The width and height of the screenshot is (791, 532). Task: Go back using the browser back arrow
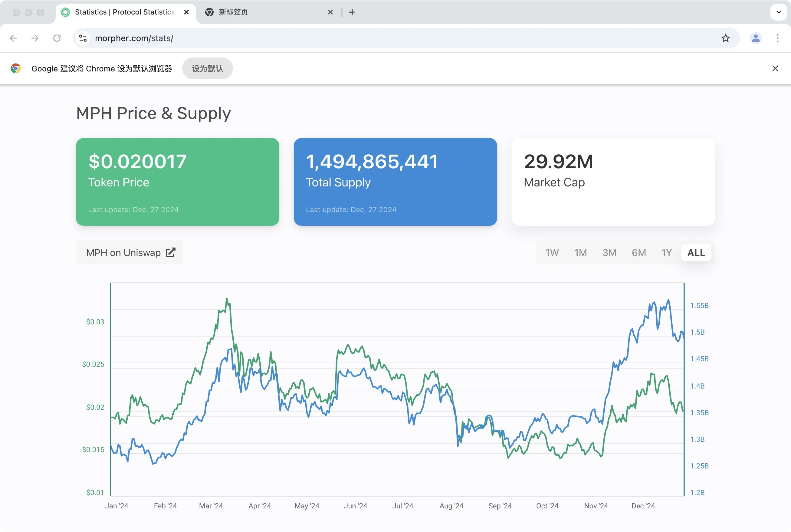tap(14, 38)
